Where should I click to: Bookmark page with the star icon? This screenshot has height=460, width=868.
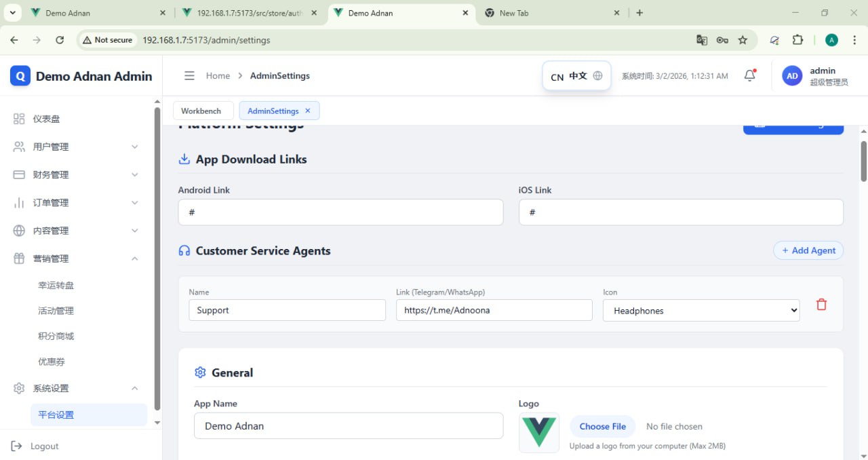[743, 40]
